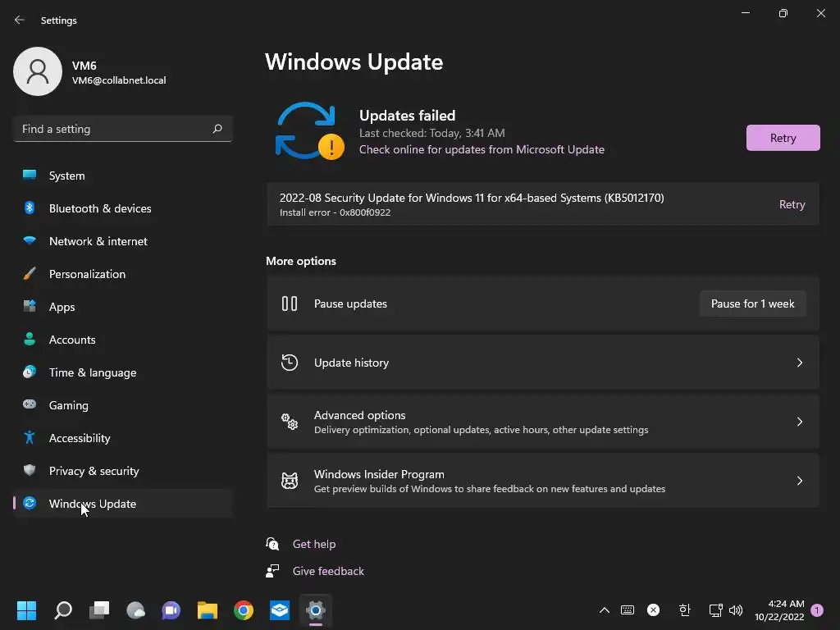Open the clock showing 4:24 AM
840x630 pixels.
[779, 609]
